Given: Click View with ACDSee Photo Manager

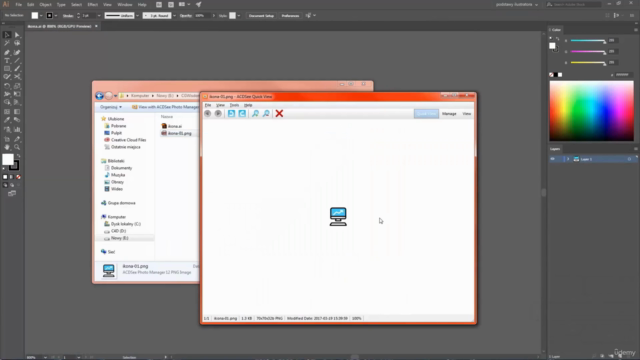Looking at the screenshot, I should 165,107.
